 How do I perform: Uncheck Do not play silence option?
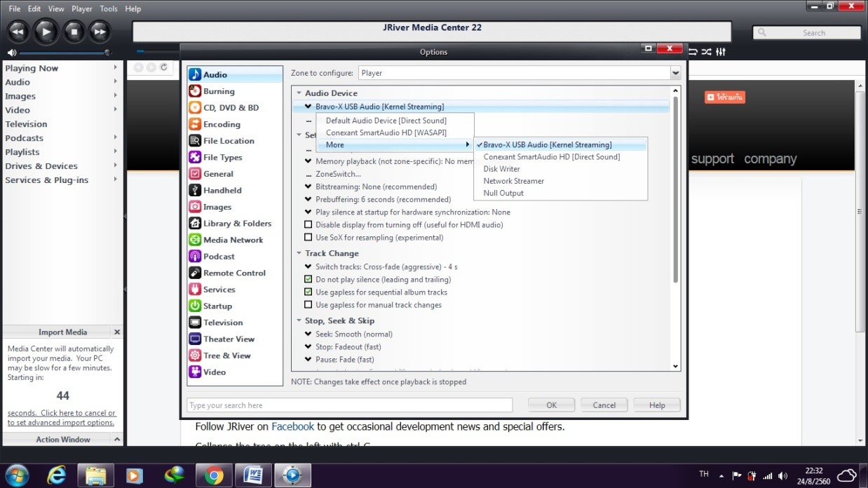coord(308,280)
